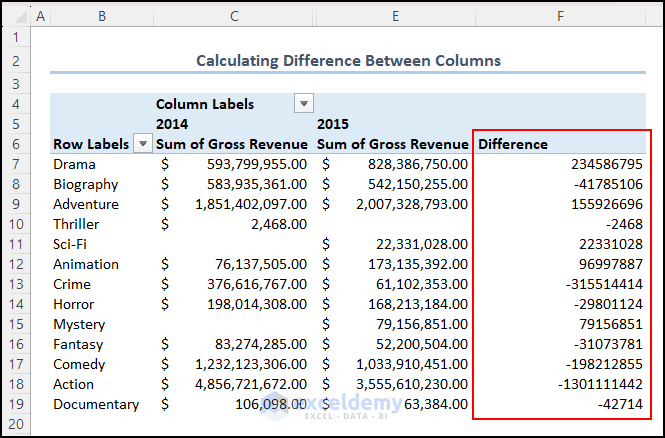Select column A header
Screen dimensions: 665x438
40,17
